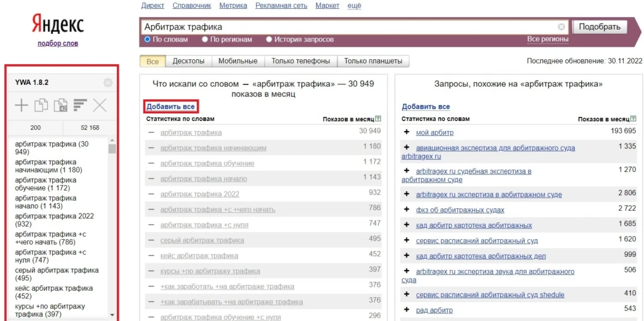
Task: Remove 'арбитраж трафика начинающим' via minus icon
Action: 152,148
